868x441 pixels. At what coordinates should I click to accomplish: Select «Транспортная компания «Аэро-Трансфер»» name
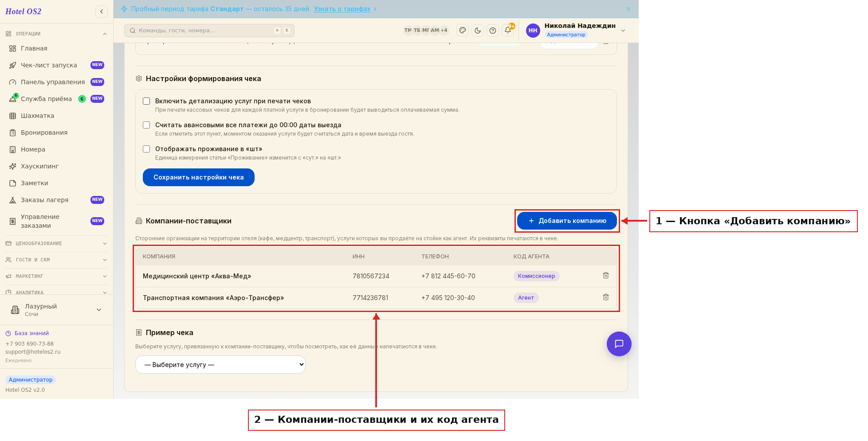pos(213,298)
